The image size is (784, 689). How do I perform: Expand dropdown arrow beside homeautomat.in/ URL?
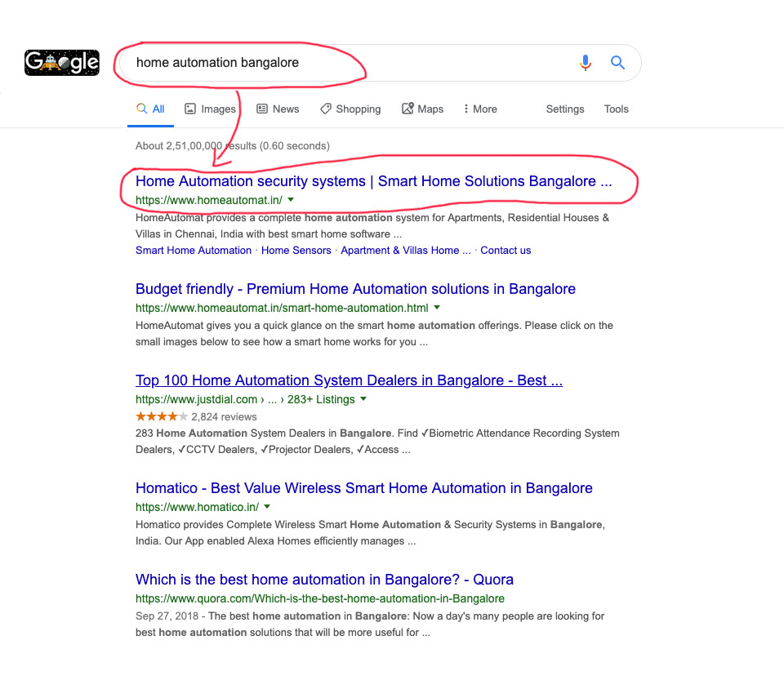(291, 200)
